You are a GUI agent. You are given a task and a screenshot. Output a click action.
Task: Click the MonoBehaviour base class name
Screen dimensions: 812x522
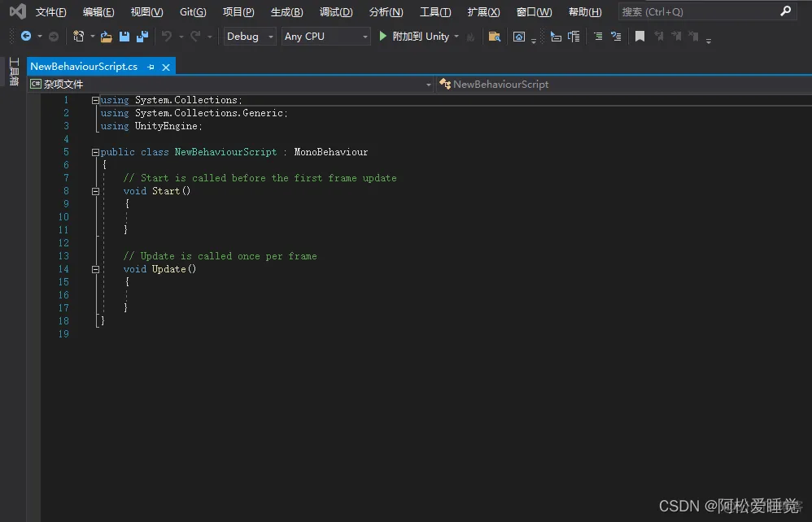(331, 152)
